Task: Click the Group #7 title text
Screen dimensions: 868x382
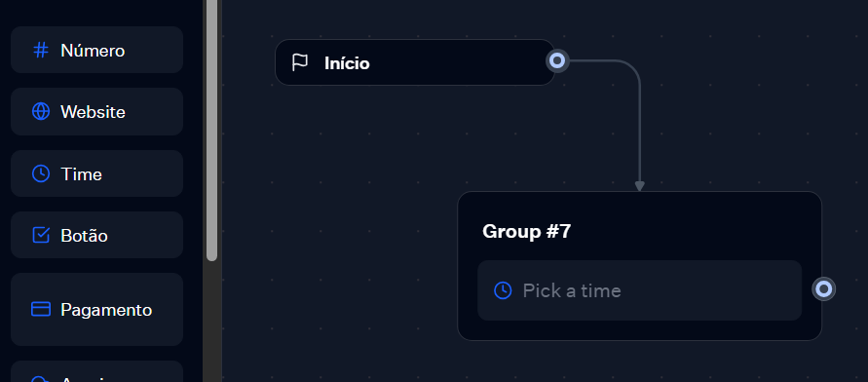Action: coord(526,231)
